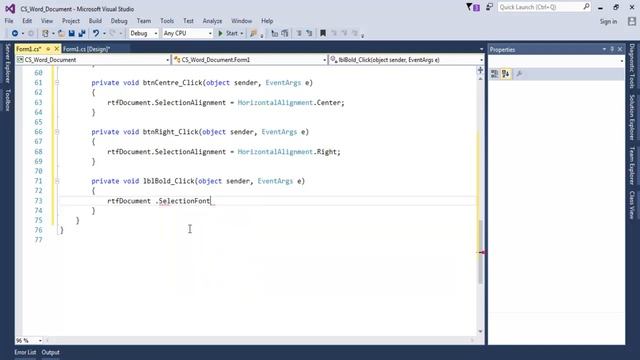Click the account avatar icon
The image size is (640, 360).
pos(631,22)
